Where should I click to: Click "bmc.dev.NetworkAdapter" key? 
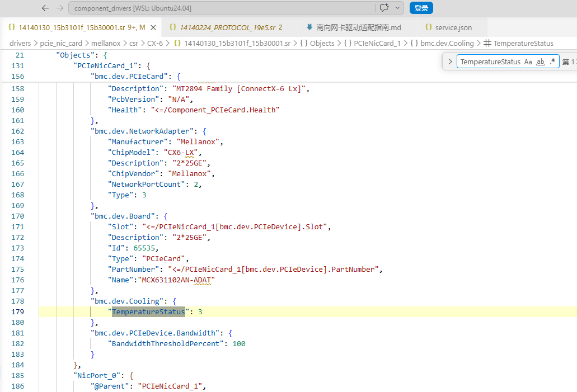click(142, 131)
